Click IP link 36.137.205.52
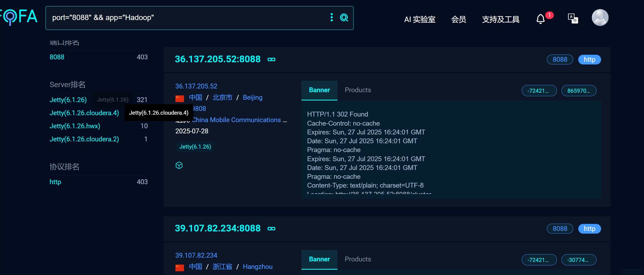 (x=196, y=86)
